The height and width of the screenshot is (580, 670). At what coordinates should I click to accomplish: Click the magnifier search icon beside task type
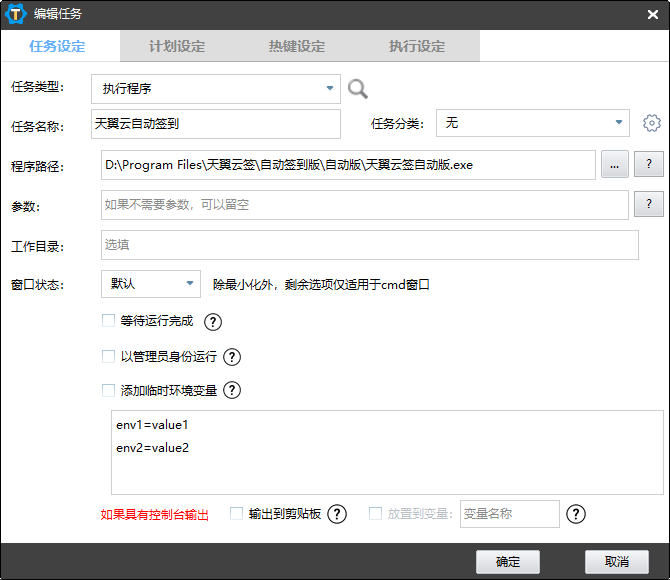tap(358, 89)
